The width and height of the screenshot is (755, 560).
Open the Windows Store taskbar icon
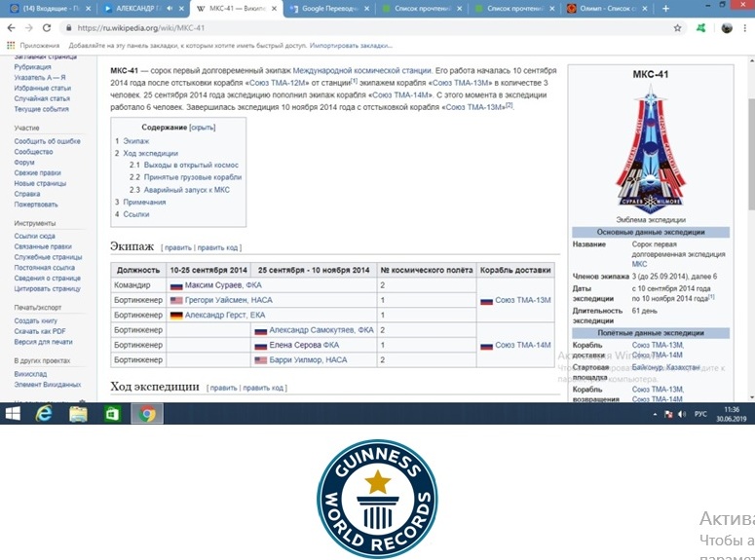[x=113, y=414]
